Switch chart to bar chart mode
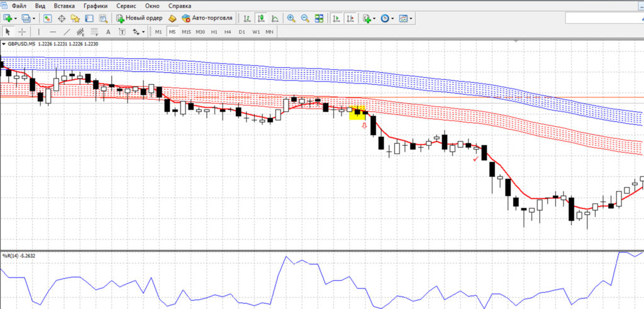The width and height of the screenshot is (644, 309). 247,18
